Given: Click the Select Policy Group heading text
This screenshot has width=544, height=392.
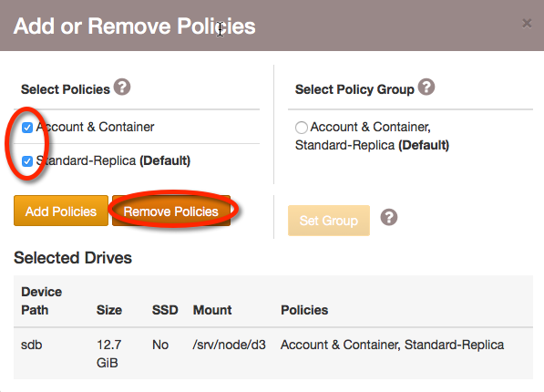Looking at the screenshot, I should click(354, 89).
